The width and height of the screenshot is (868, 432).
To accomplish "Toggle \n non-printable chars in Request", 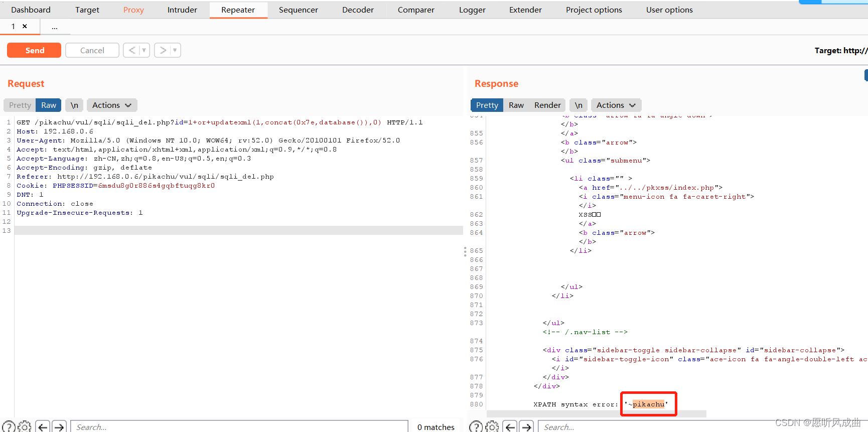I will pyautogui.click(x=74, y=105).
